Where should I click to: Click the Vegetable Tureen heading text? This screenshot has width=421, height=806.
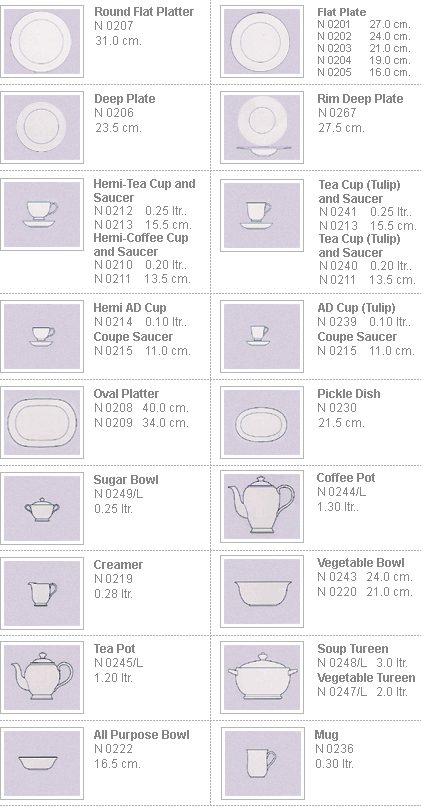coord(366,677)
